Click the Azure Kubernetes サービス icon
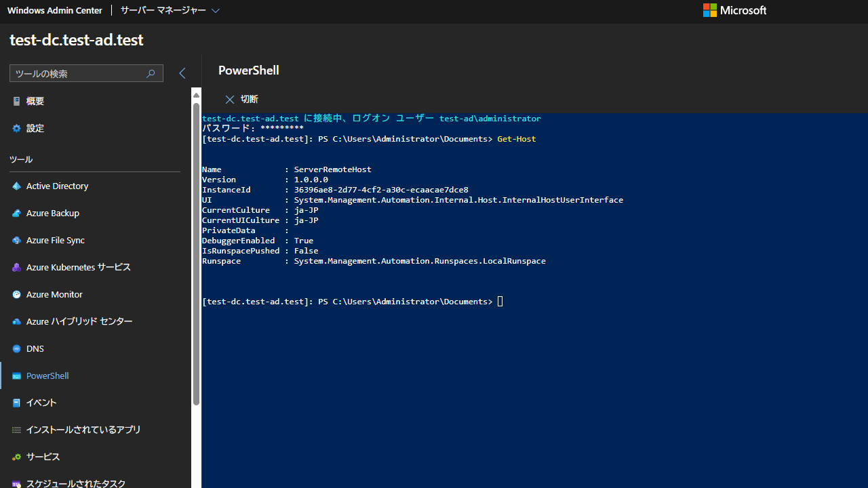This screenshot has width=868, height=488. pyautogui.click(x=16, y=267)
